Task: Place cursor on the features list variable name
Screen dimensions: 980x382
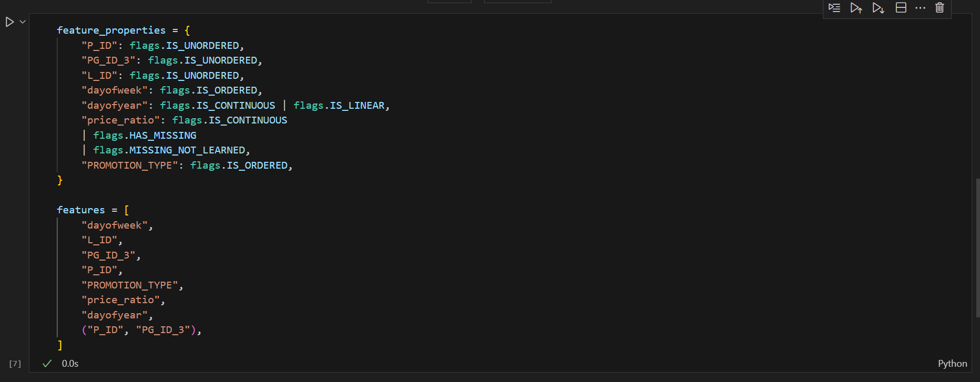Action: [x=81, y=209]
